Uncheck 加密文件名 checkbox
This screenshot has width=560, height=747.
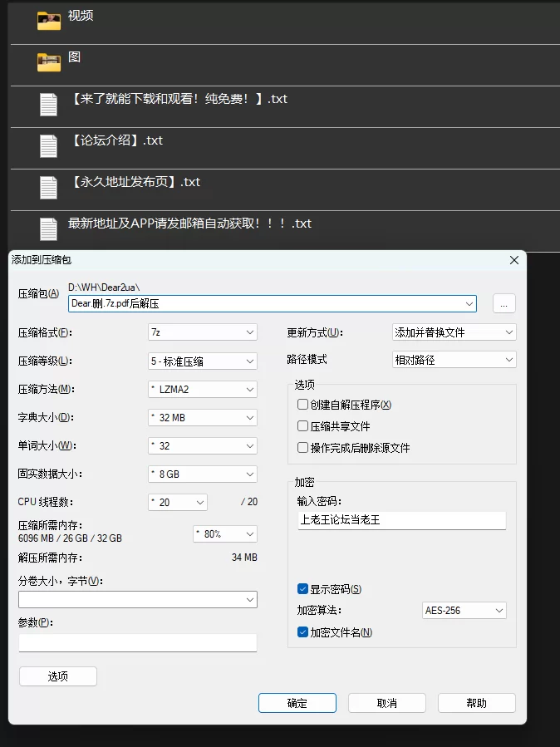click(302, 632)
